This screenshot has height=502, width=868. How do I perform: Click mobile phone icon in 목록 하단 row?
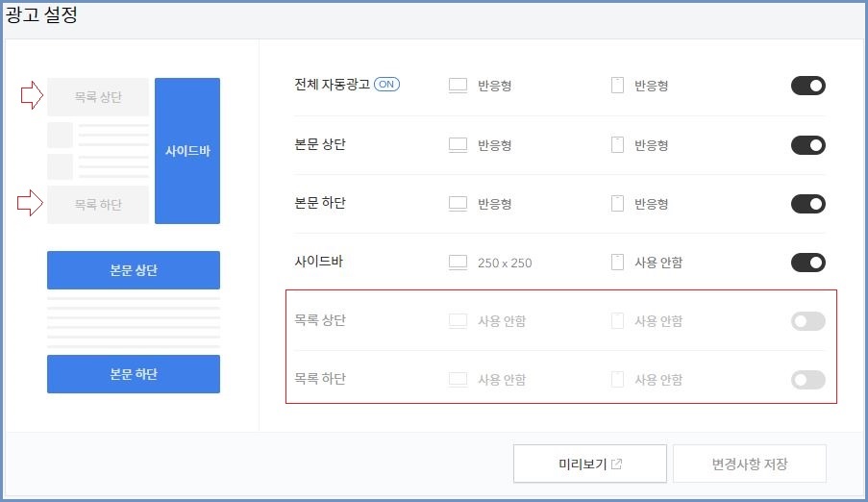tap(617, 380)
